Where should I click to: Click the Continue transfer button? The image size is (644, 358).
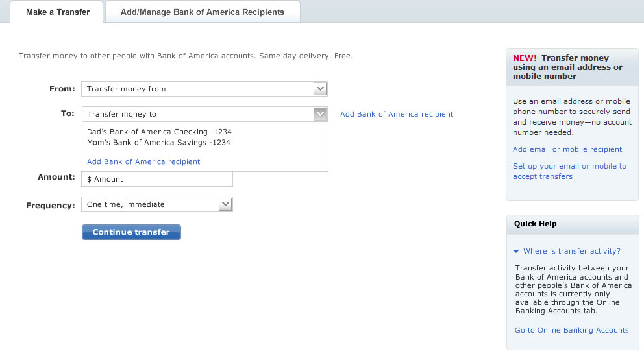[x=131, y=232]
